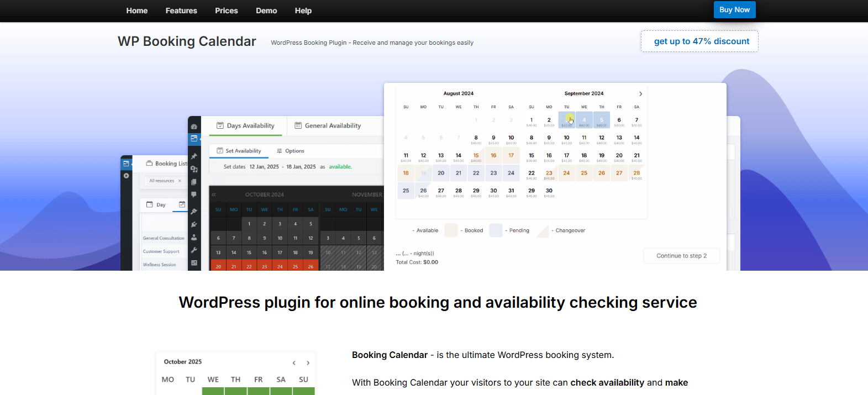Click the Buy Now button
The image size is (868, 395).
734,10
